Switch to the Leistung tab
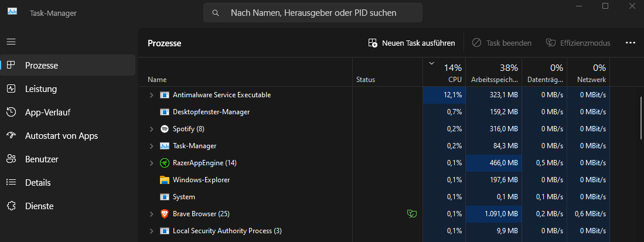This screenshot has width=644, height=242. coord(41,89)
